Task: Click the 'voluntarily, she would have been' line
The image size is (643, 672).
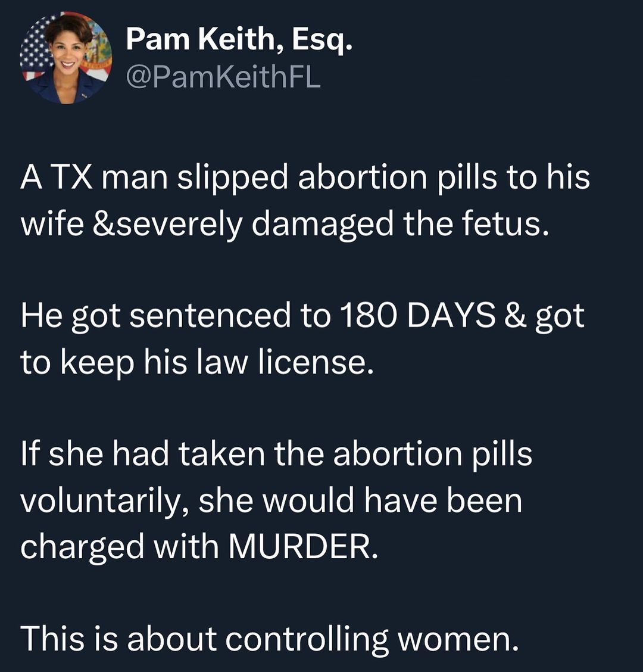Action: (271, 501)
